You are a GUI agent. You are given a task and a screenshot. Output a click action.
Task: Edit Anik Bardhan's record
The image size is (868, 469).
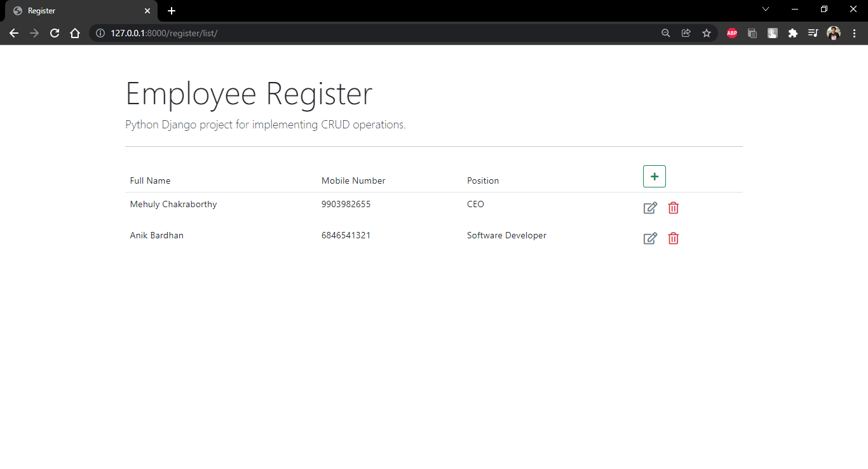(649, 238)
